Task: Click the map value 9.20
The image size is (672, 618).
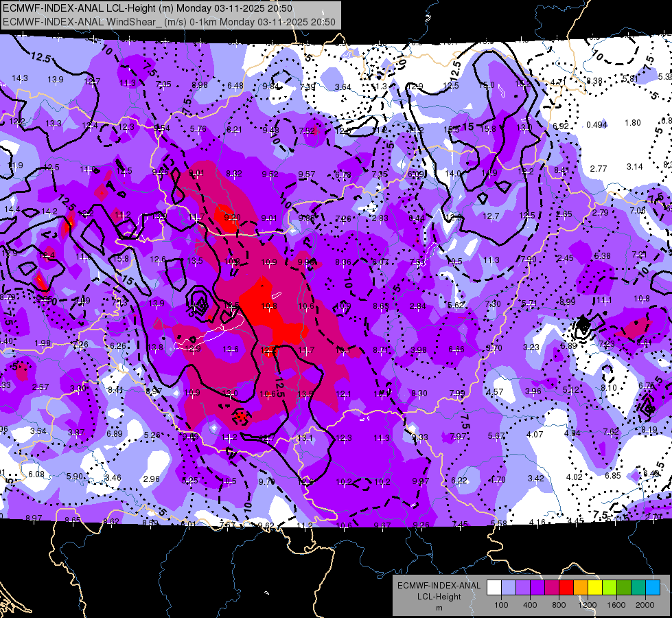Action: click(232, 218)
